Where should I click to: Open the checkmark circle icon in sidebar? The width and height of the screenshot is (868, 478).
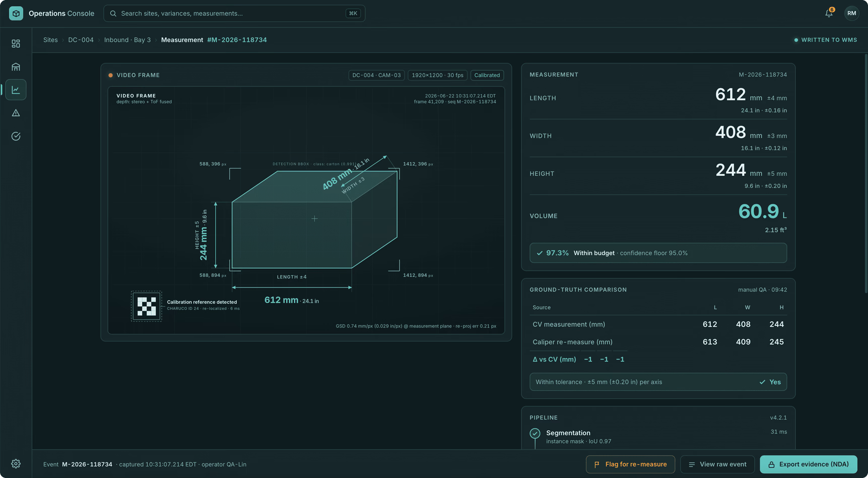(16, 136)
